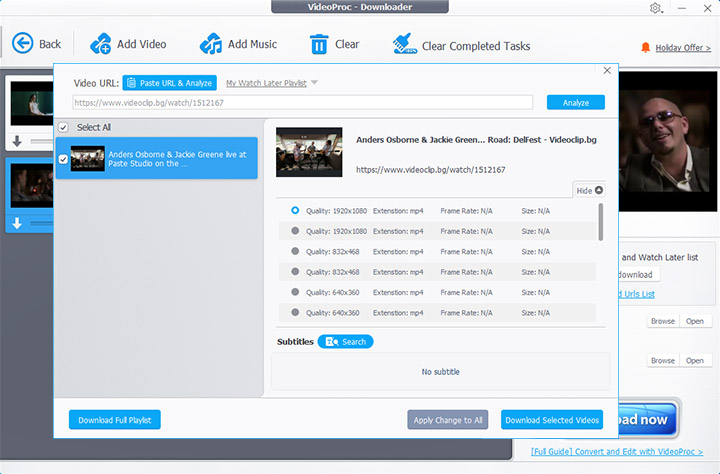
Task: Click Download Full Playlist
Action: 114,420
